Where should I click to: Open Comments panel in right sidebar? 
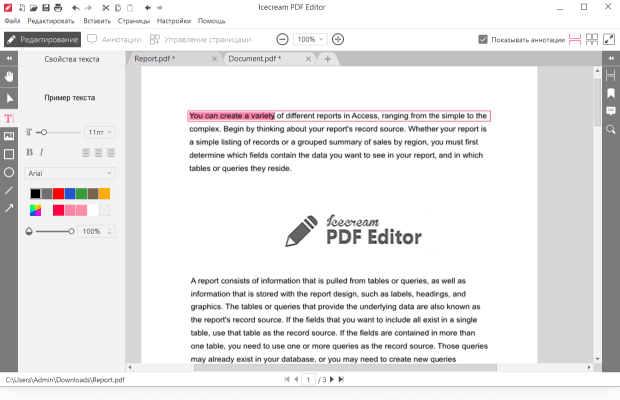point(611,111)
